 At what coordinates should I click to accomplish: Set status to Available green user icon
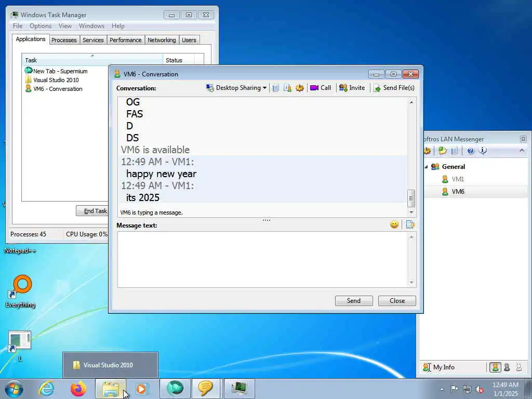[495, 367]
